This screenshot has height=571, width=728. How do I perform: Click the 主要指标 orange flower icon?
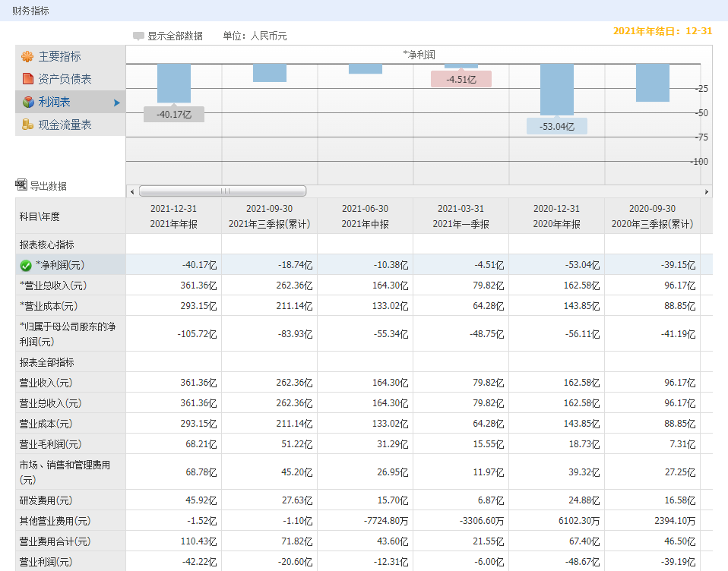[27, 57]
